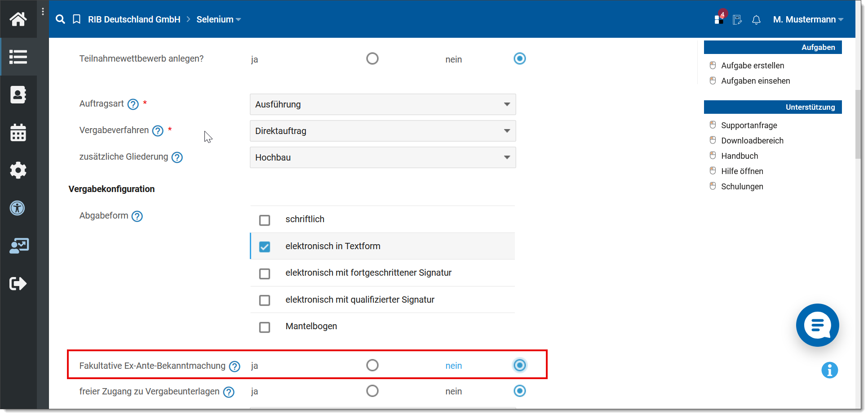Check elektronisch mit qualifizierter Signatur
The width and height of the screenshot is (868, 416).
pyautogui.click(x=265, y=300)
